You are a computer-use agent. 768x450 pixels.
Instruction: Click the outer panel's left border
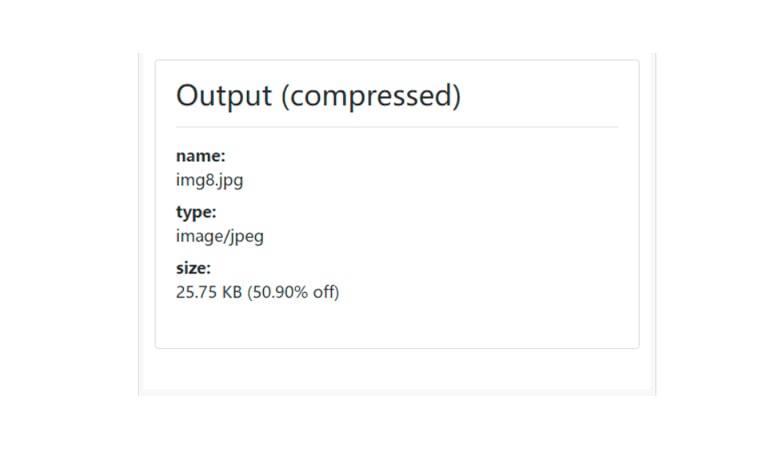[139, 224]
